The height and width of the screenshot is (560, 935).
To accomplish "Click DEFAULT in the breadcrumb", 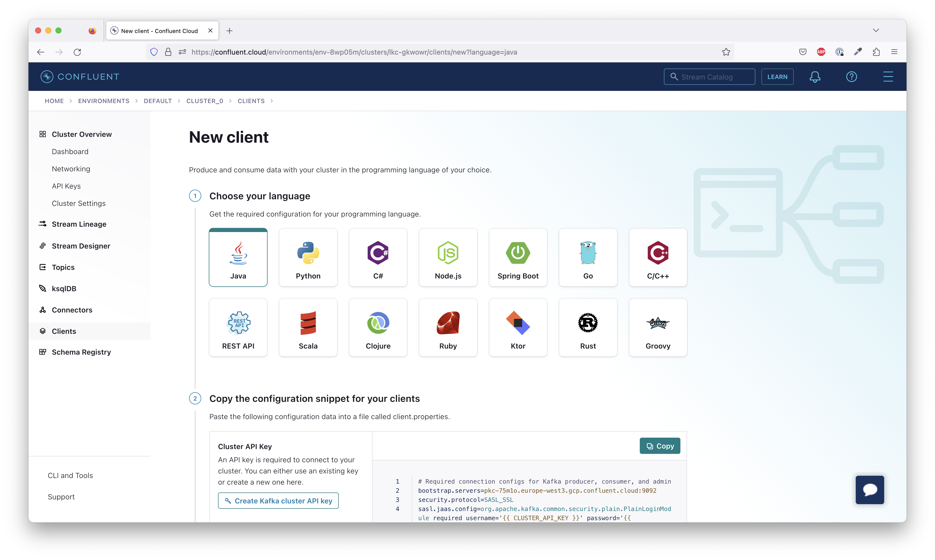I will (158, 101).
